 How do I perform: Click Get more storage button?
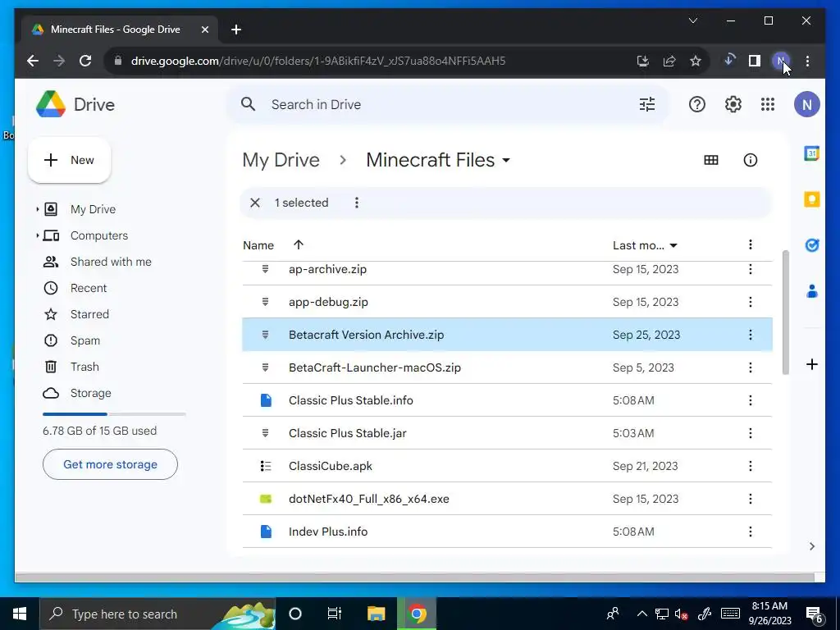[111, 464]
